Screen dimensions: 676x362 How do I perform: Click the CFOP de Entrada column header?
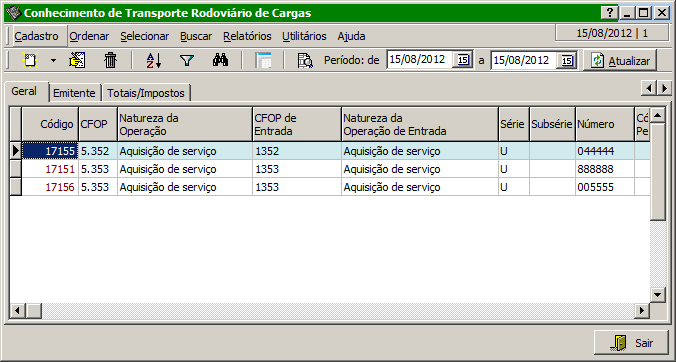click(297, 124)
